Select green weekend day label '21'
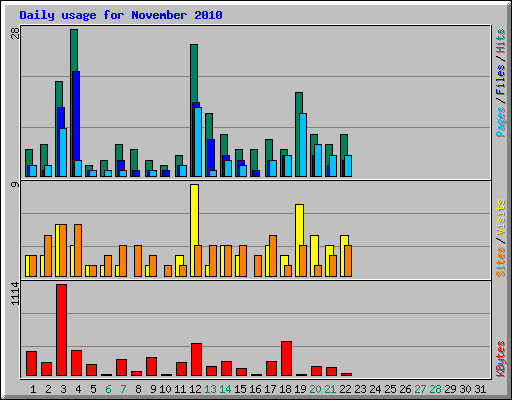Image resolution: width=512 pixels, height=400 pixels. [x=330, y=389]
